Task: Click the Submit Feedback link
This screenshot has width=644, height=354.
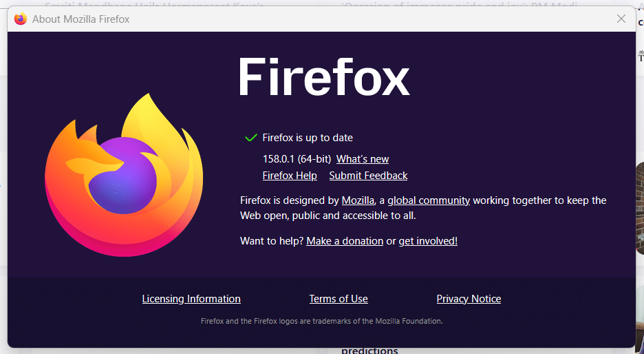Action: [x=368, y=176]
